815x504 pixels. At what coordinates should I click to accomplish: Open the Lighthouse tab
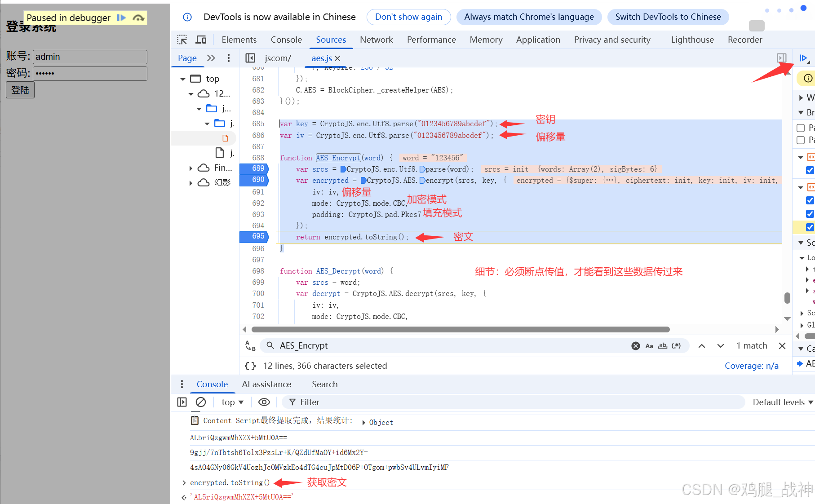(x=692, y=40)
